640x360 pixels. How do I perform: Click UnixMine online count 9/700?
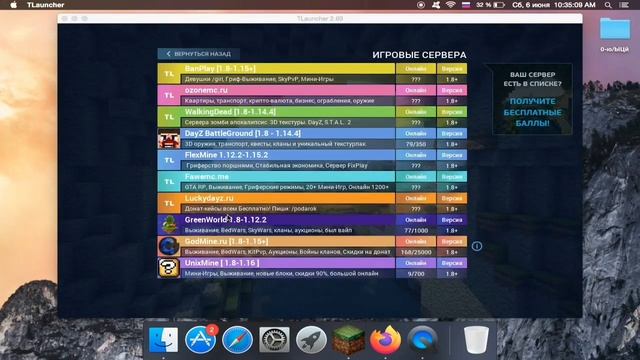click(x=416, y=274)
